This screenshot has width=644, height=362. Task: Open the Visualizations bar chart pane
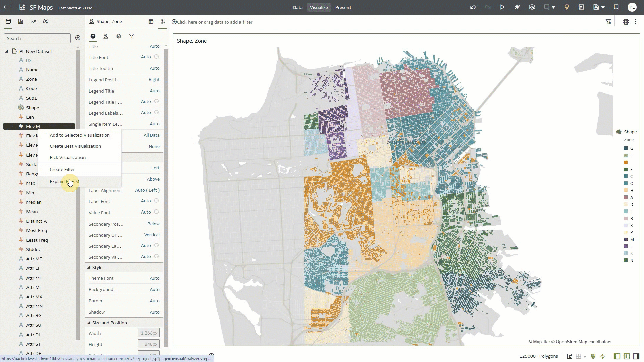tap(21, 21)
